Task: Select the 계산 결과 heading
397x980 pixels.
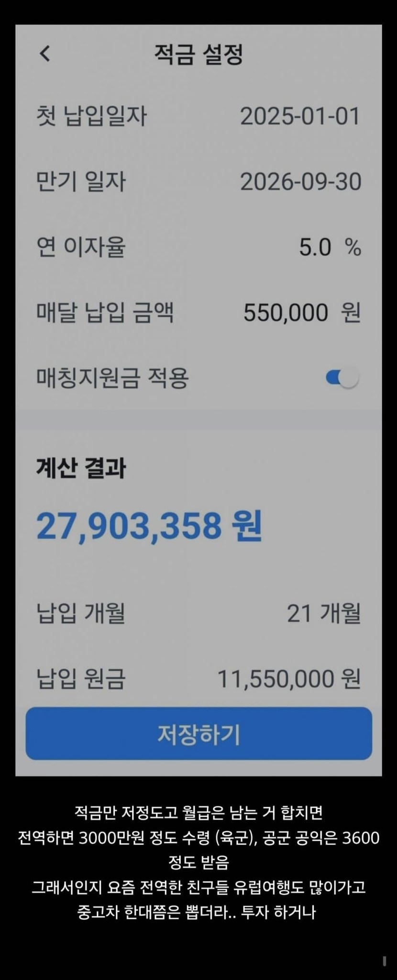Action: (81, 468)
